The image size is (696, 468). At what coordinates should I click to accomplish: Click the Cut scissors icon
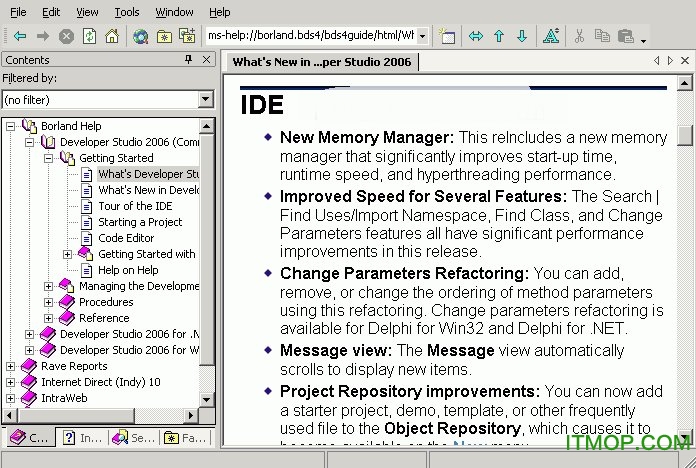click(579, 36)
